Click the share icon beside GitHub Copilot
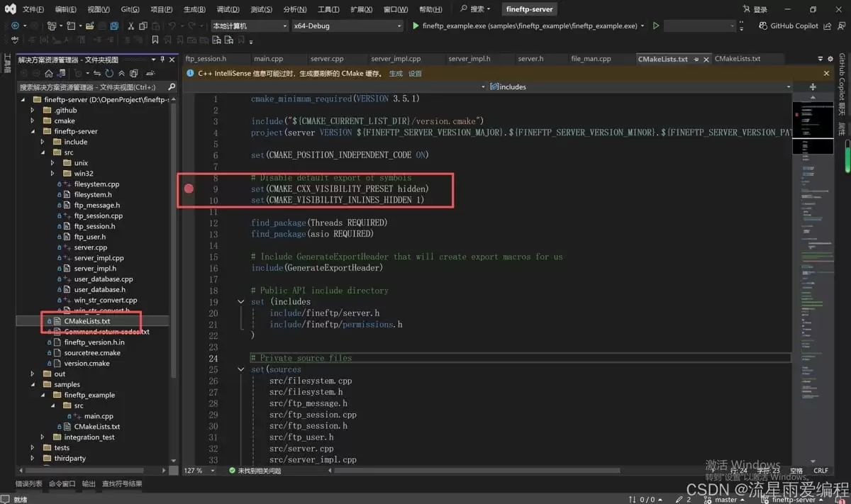 [827, 26]
